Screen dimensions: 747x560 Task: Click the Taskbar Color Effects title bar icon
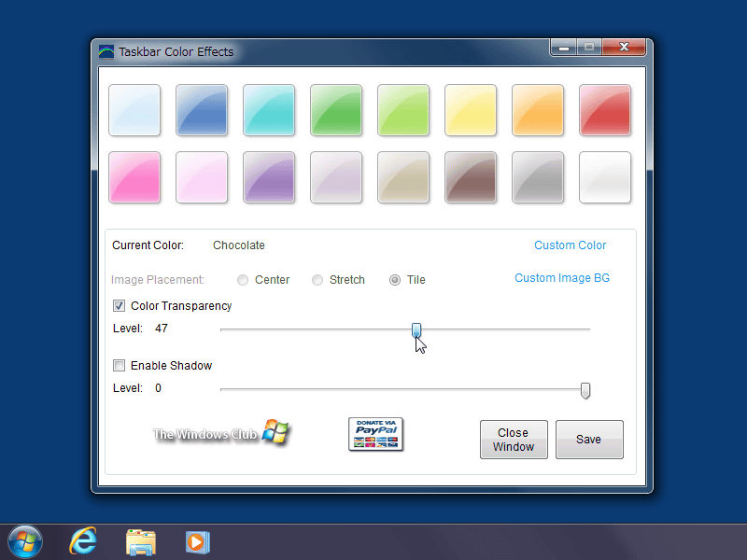tap(106, 51)
